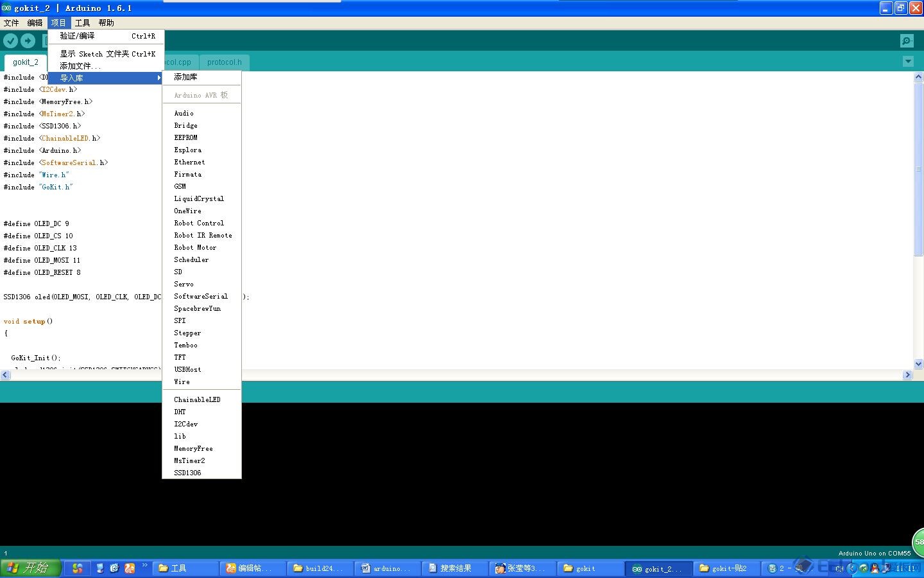This screenshot has height=578, width=924.
Task: Click the Arduino Uno on COM55 status text
Action: [875, 553]
